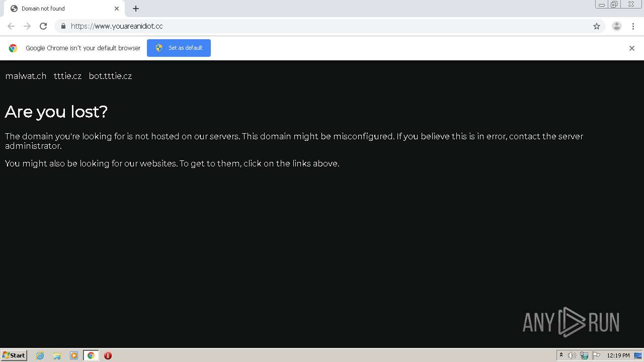Viewport: 644px width, 362px height.
Task: Click 'Google Chrome isn't your default browser' text
Action: click(83, 48)
